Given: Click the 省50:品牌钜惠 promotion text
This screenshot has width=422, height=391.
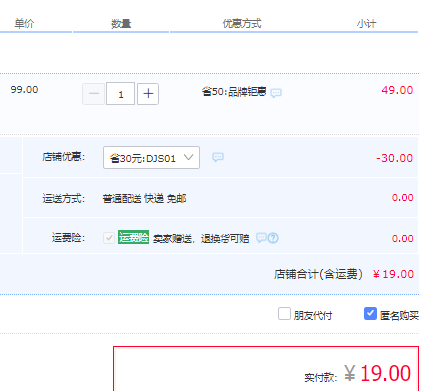Looking at the screenshot, I should click(x=234, y=91).
